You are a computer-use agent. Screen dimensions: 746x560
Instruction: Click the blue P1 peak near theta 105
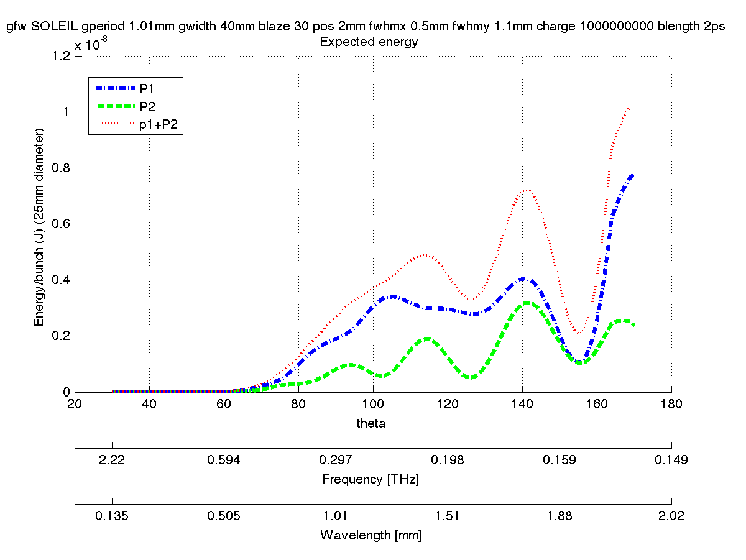(391, 297)
